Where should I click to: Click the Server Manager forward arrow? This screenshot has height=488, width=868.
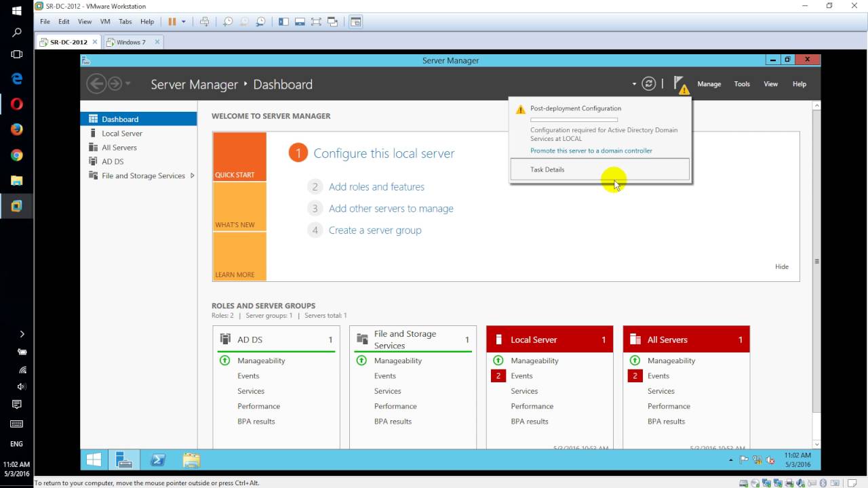[115, 83]
